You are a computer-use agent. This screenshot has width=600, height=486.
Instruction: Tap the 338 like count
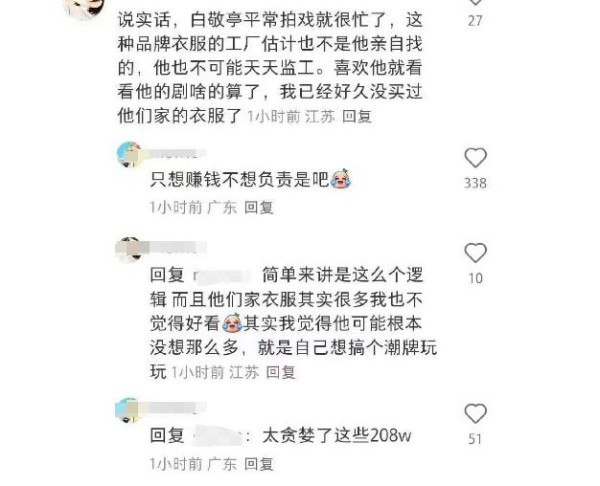click(475, 183)
